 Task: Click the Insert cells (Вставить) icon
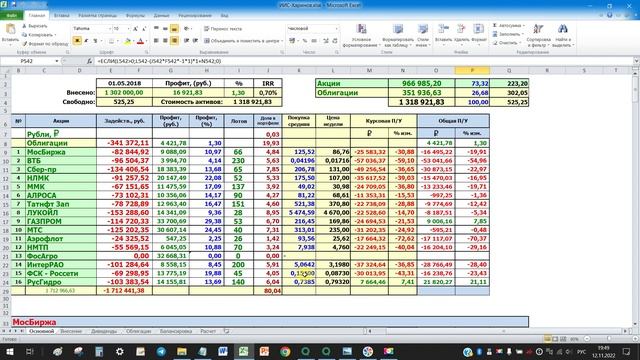[x=443, y=29]
